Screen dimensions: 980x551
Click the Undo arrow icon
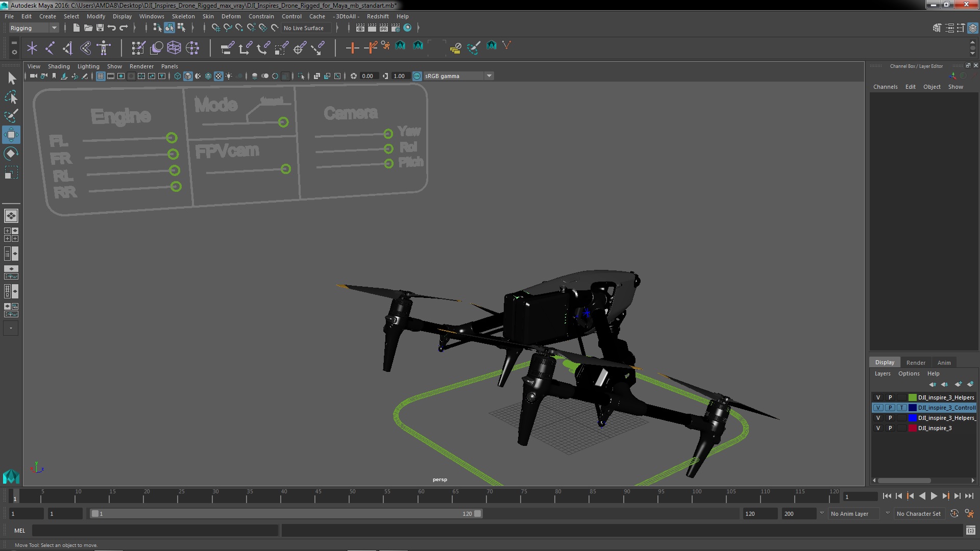point(112,28)
